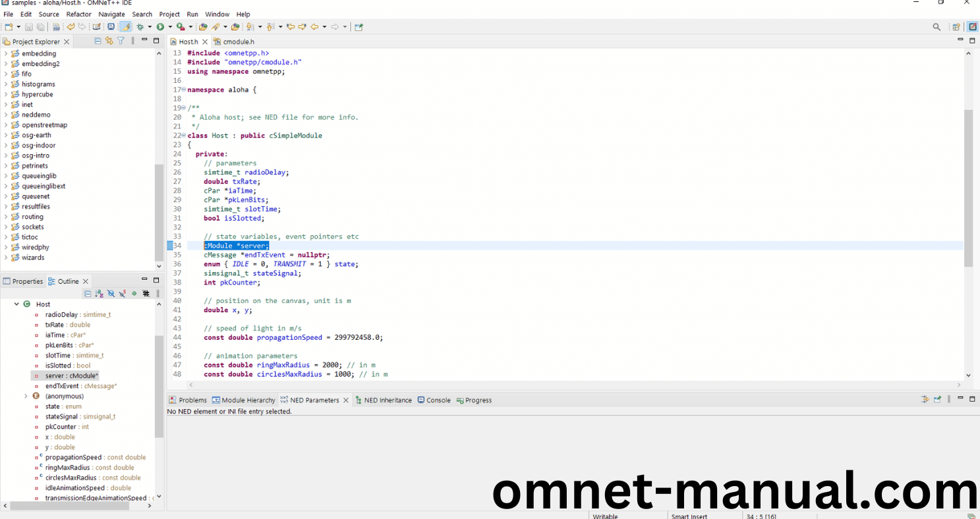Viewport: 980px width, 519px height.
Task: Open the Run button dropdown arrow
Action: [169, 27]
